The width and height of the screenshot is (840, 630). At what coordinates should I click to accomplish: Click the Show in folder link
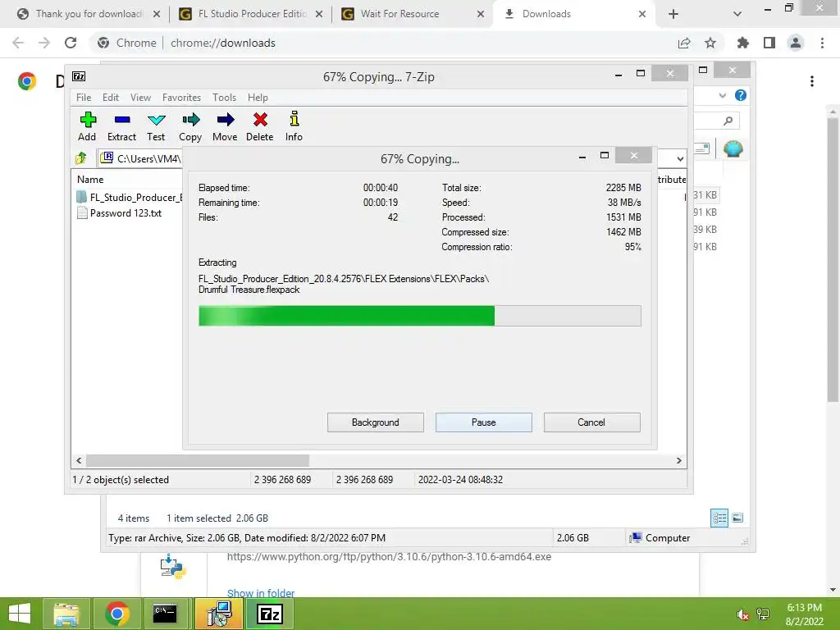click(261, 592)
